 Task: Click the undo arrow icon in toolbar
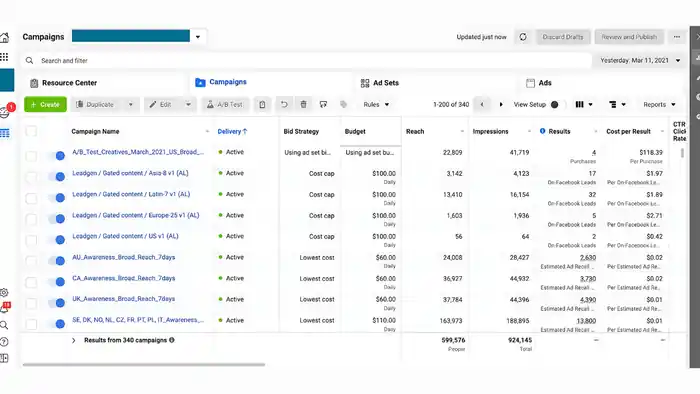(x=284, y=104)
